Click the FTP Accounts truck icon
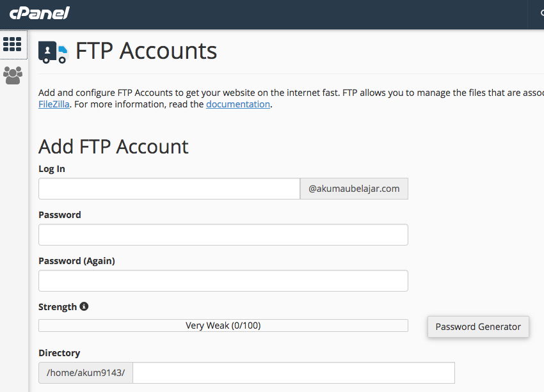This screenshot has width=544, height=392. (x=52, y=52)
